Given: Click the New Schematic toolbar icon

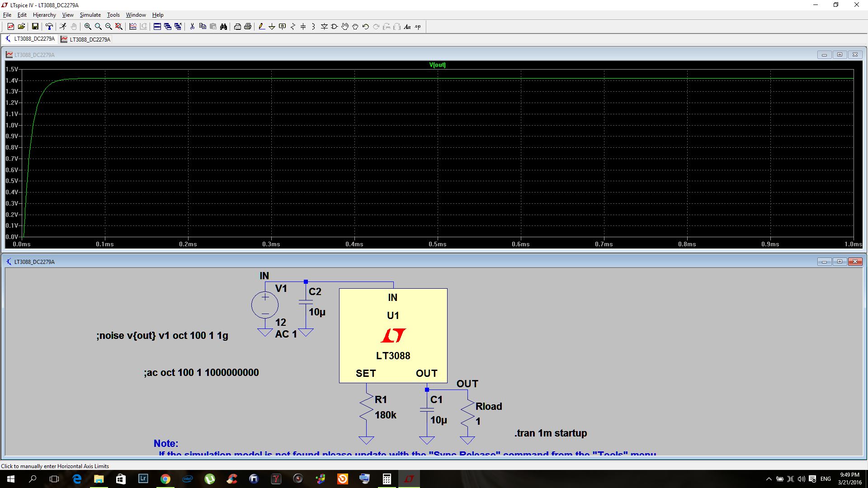Looking at the screenshot, I should [x=10, y=27].
